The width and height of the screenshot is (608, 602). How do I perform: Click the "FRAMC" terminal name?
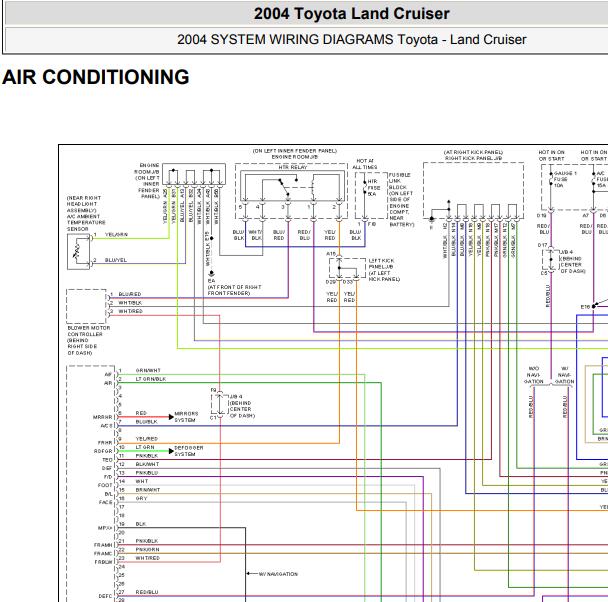[103, 554]
